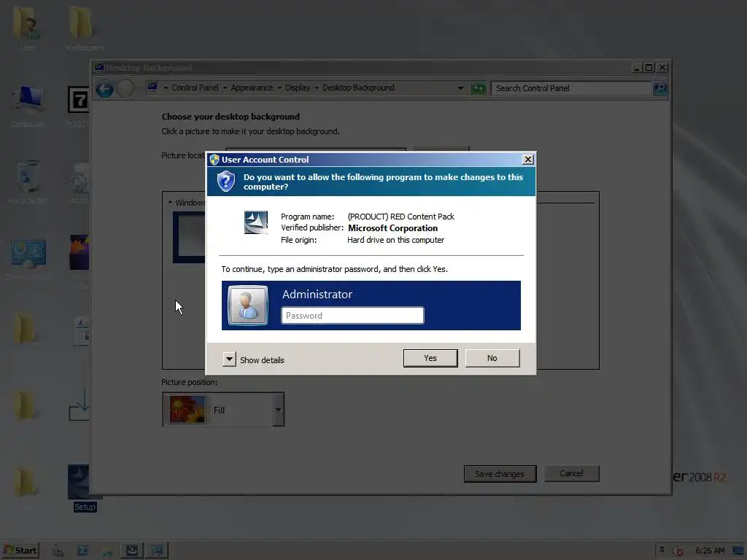Click into the Search Control Panel box

pyautogui.click(x=572, y=88)
